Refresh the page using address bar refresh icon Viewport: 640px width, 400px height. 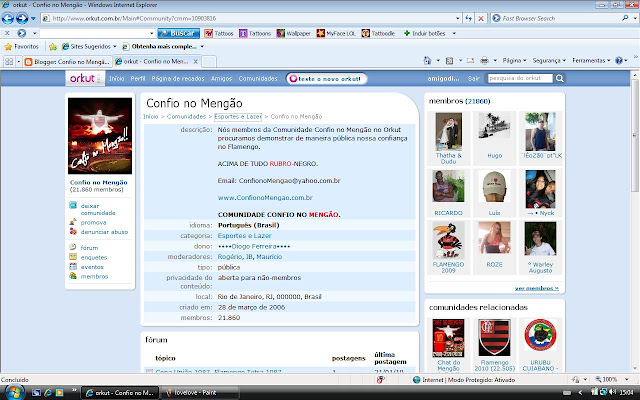(x=469, y=18)
